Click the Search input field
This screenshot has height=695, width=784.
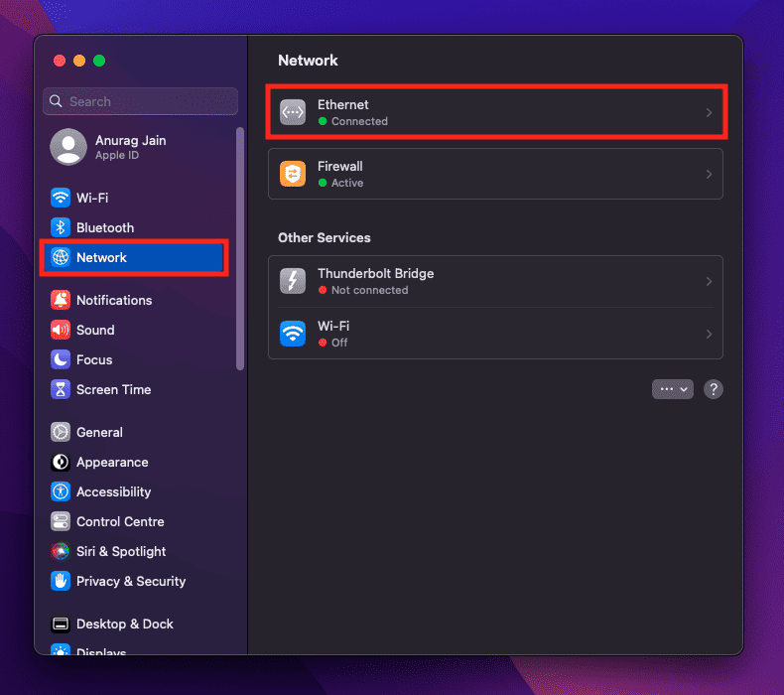pos(141,101)
